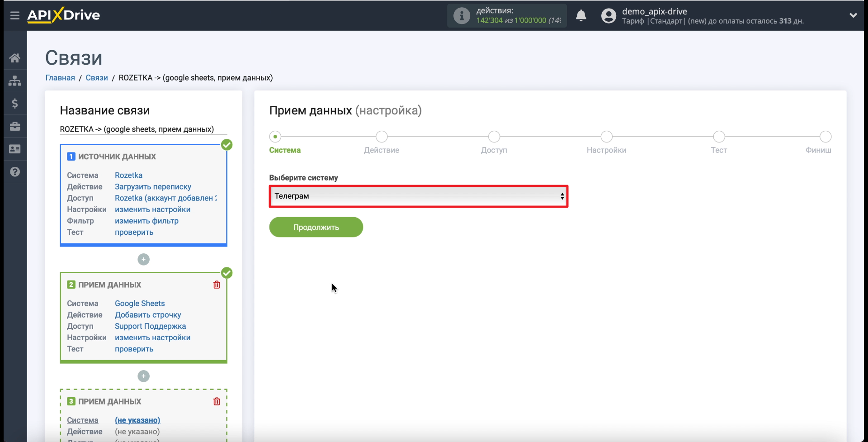Click the actions counter 142'304
The height and width of the screenshot is (442, 868).
489,20
